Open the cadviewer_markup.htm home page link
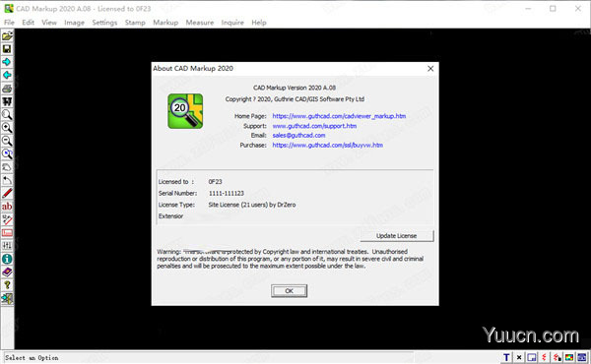Screen dimensions: 591x364 point(339,116)
